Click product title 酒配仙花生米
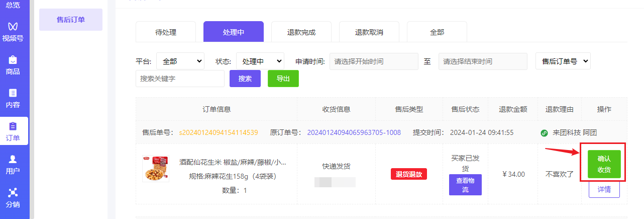Image resolution: width=644 pixels, height=219 pixels. [x=233, y=162]
